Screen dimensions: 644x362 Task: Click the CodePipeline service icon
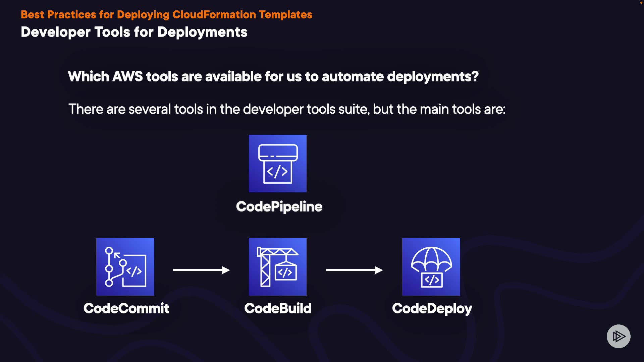(277, 164)
